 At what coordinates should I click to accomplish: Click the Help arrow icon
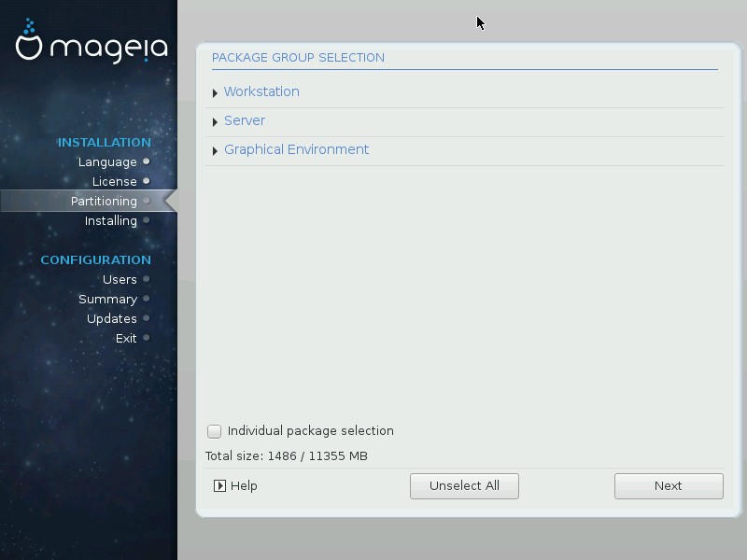[x=219, y=485]
